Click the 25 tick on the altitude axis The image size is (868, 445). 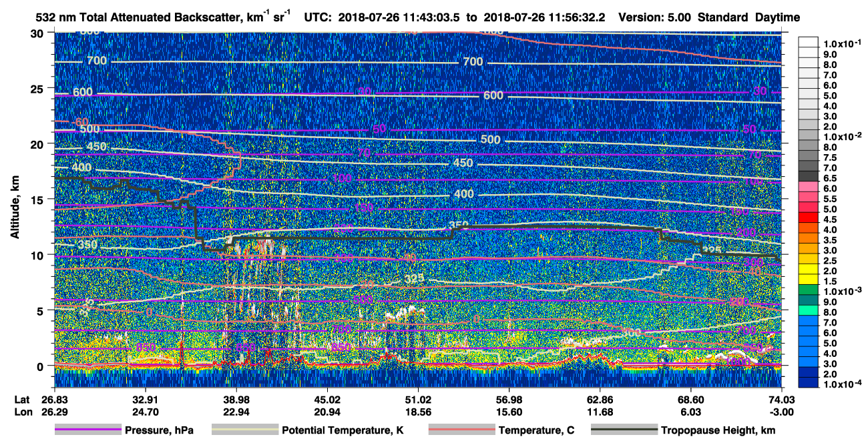(38, 88)
